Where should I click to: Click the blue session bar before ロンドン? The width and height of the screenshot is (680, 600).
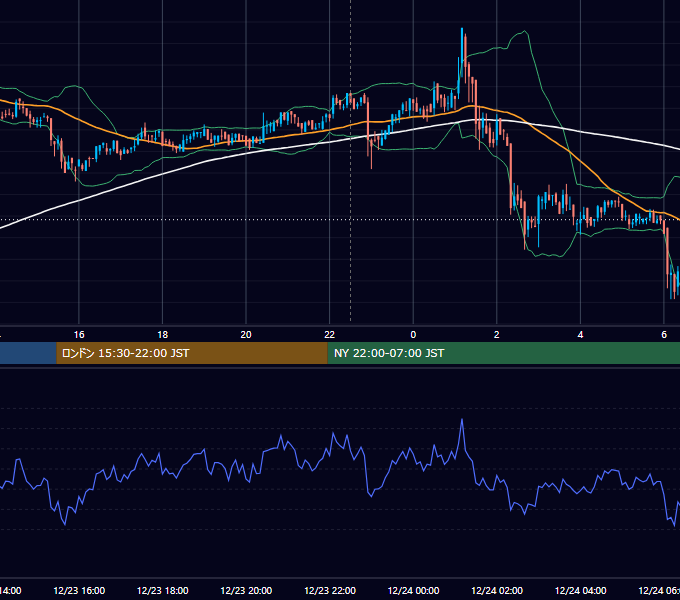pyautogui.click(x=28, y=353)
